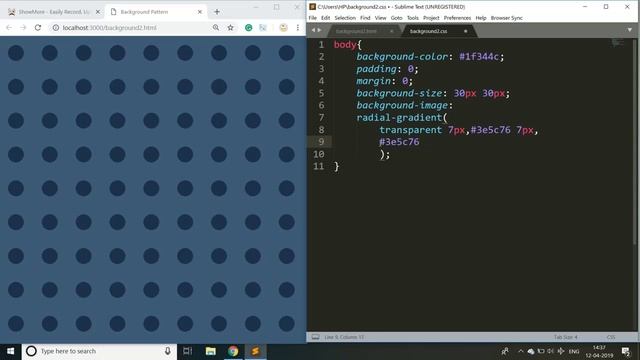Open the clock and date flyout

[599, 351]
